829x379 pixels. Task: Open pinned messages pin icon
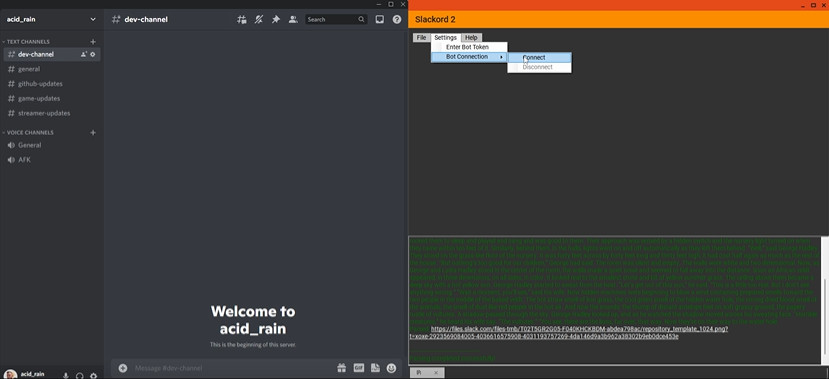[275, 20]
